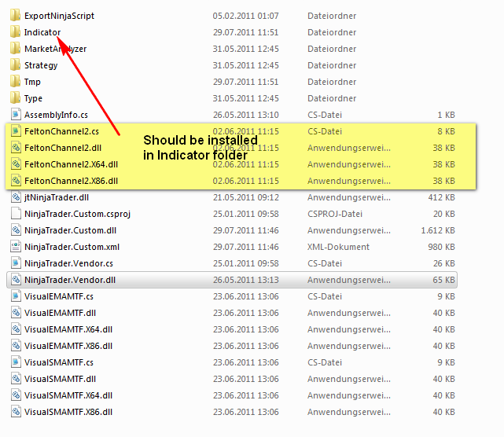This screenshot has height=437, width=504.
Task: Select the ExportNinjaScript folder name
Action: pos(59,16)
